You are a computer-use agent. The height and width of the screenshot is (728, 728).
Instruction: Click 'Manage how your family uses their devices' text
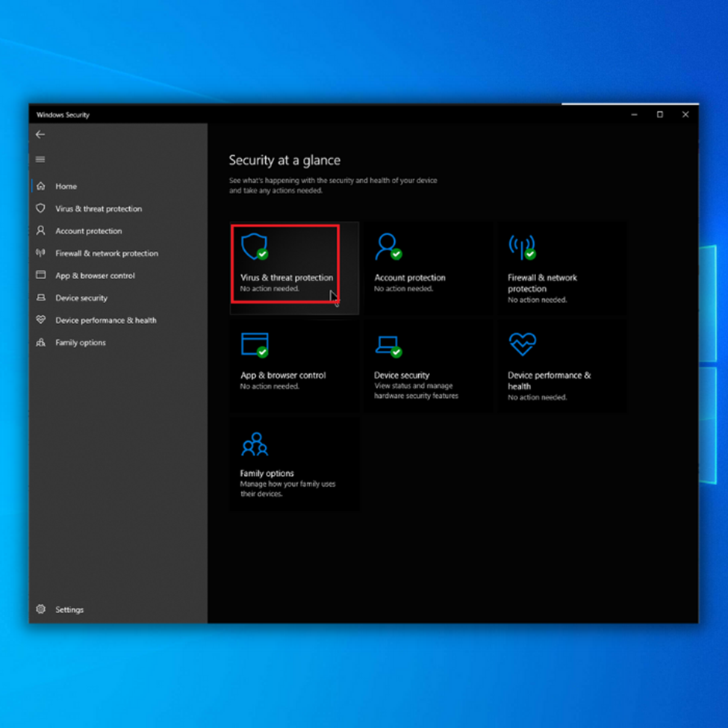[x=288, y=489]
